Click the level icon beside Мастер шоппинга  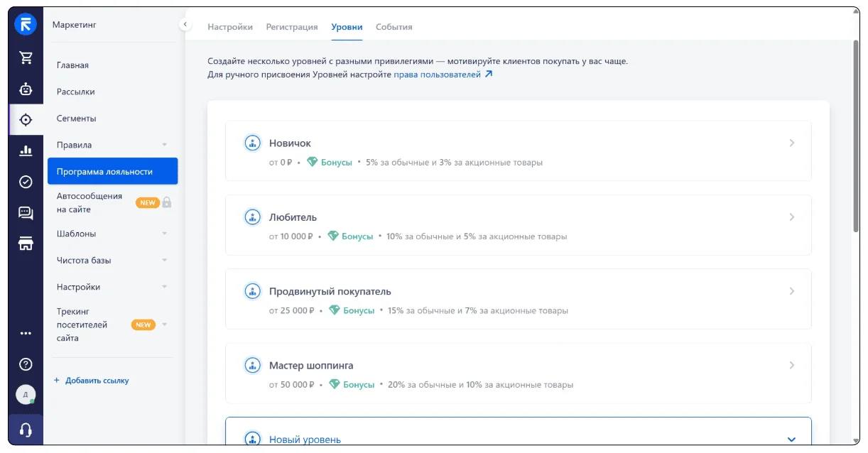[x=252, y=366]
